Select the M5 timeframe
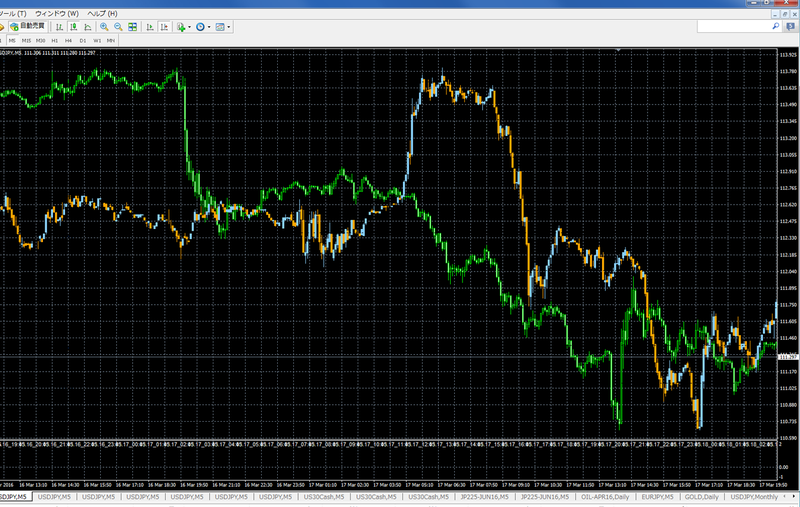800x507 pixels. (x=12, y=40)
